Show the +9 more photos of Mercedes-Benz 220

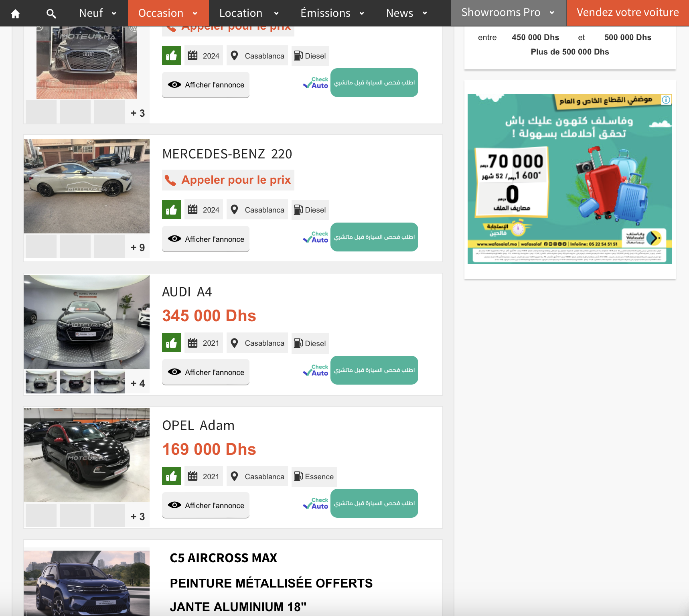click(x=138, y=247)
